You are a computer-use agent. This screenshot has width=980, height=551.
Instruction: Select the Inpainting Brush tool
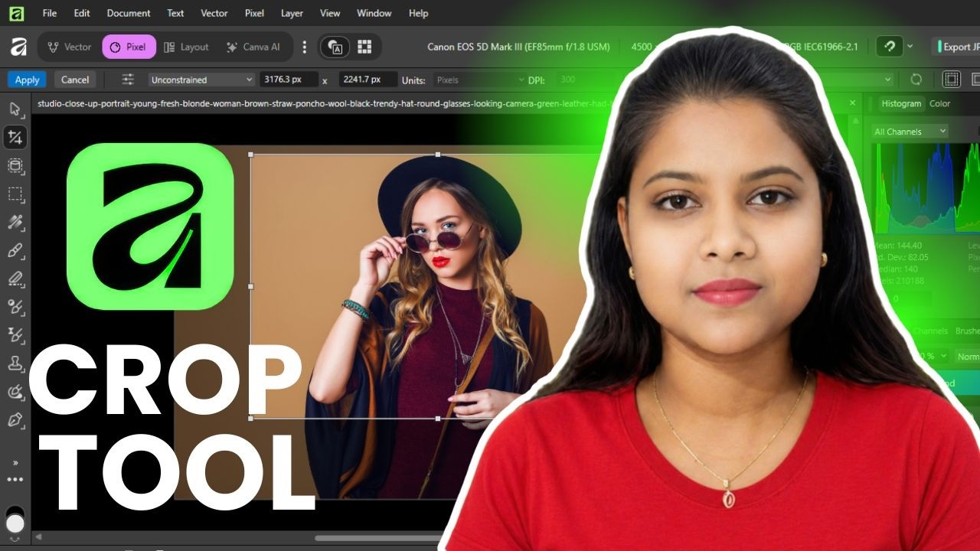click(15, 335)
